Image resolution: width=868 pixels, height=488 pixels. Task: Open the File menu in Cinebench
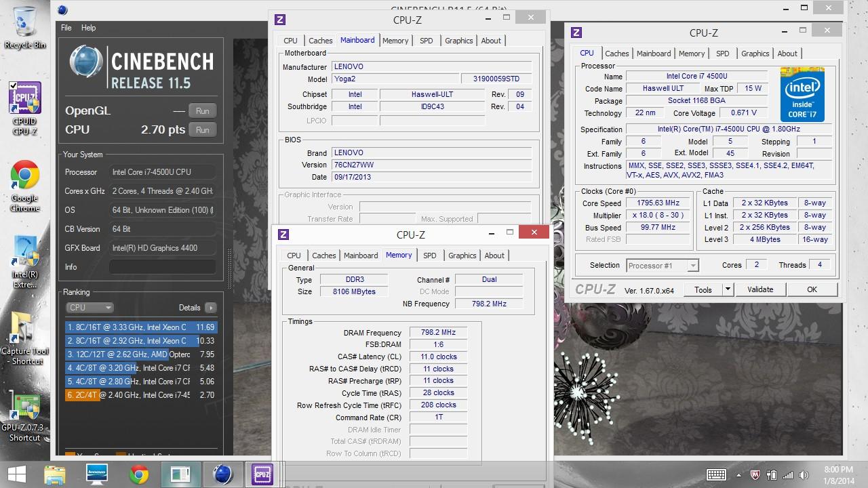click(66, 28)
